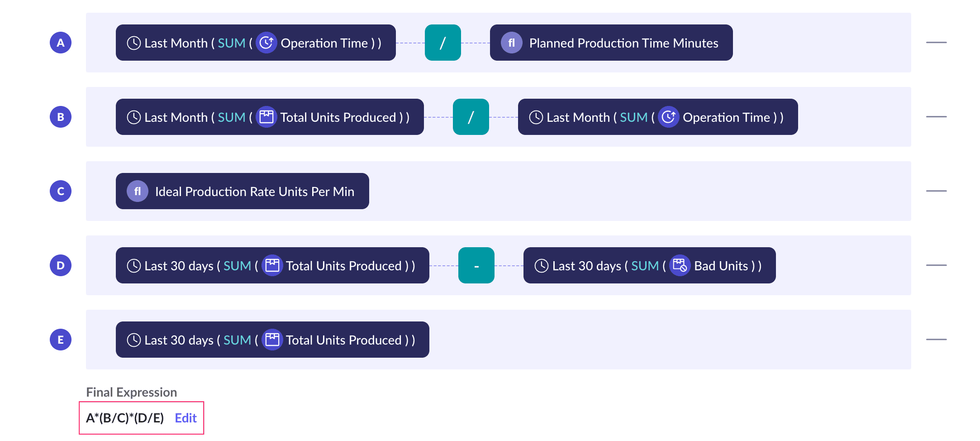
Task: Click the Operation Time icon in row B's divisor
Action: coord(668,117)
